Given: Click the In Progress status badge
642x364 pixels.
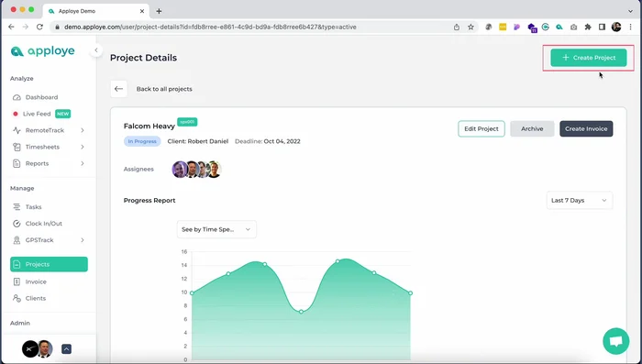Looking at the screenshot, I should tap(142, 141).
